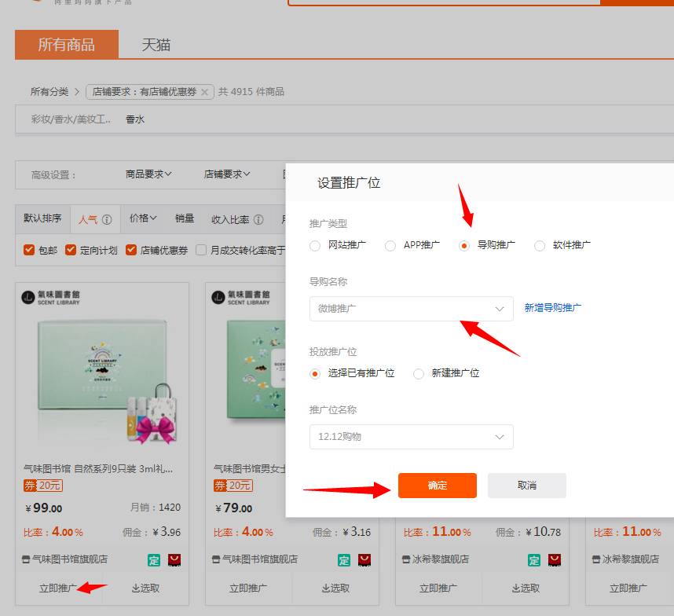Click 选取 on the ¥99.00 product

[145, 588]
